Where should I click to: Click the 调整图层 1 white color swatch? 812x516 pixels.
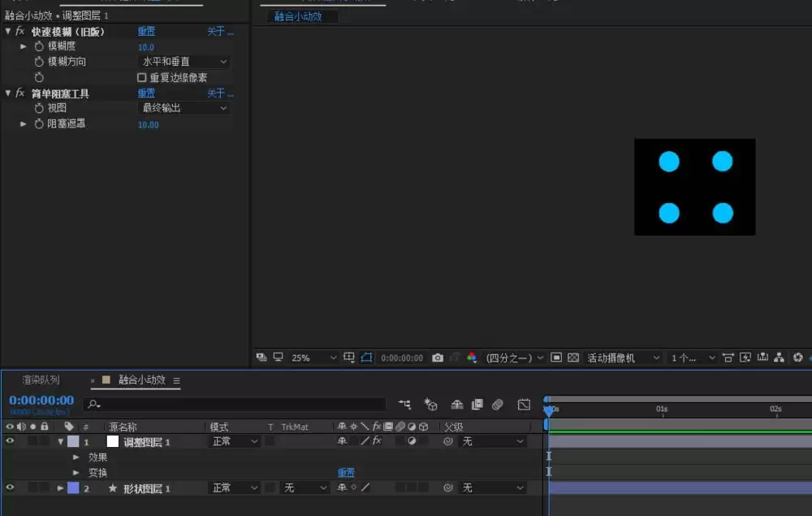click(112, 441)
